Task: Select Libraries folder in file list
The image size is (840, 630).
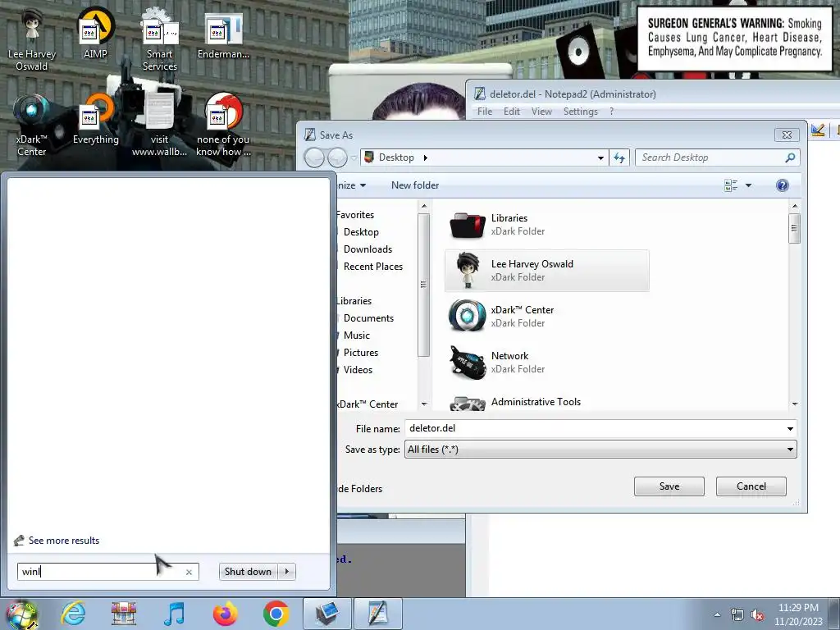Action: (x=546, y=225)
